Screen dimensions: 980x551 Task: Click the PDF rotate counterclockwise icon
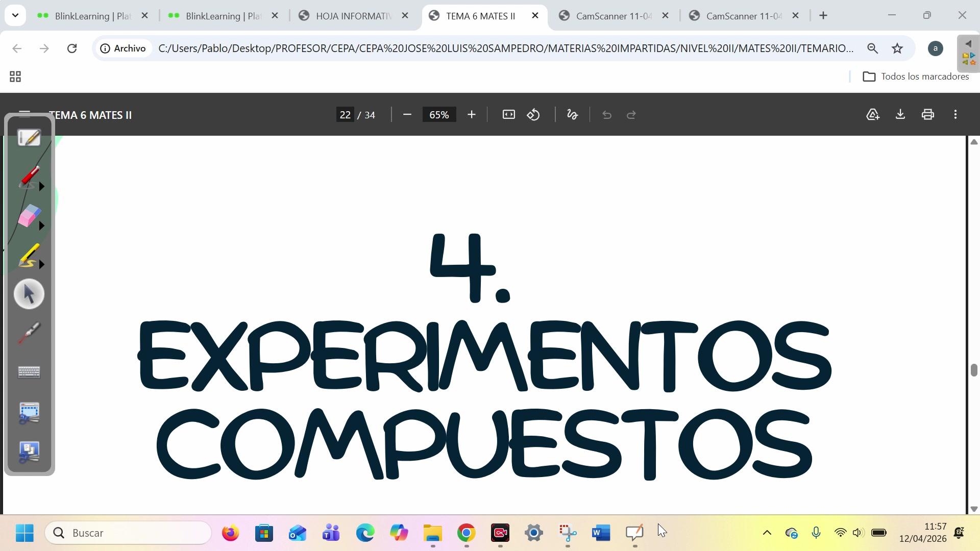coord(533,115)
